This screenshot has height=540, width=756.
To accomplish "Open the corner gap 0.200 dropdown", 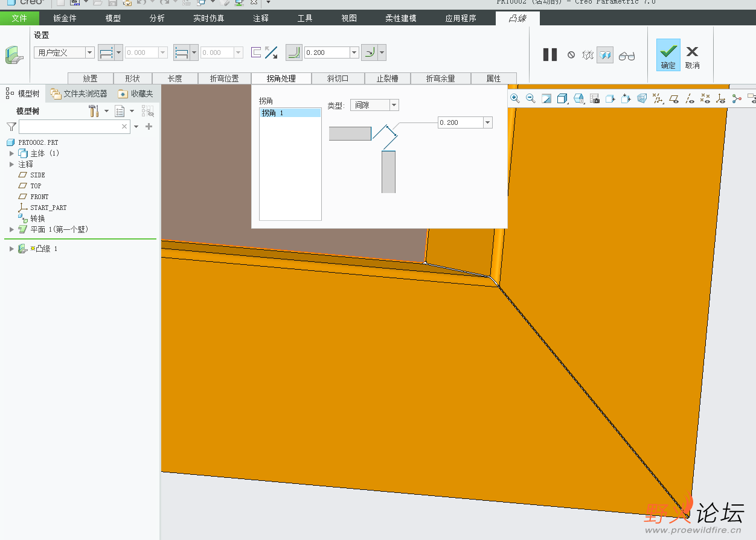I will [488, 122].
